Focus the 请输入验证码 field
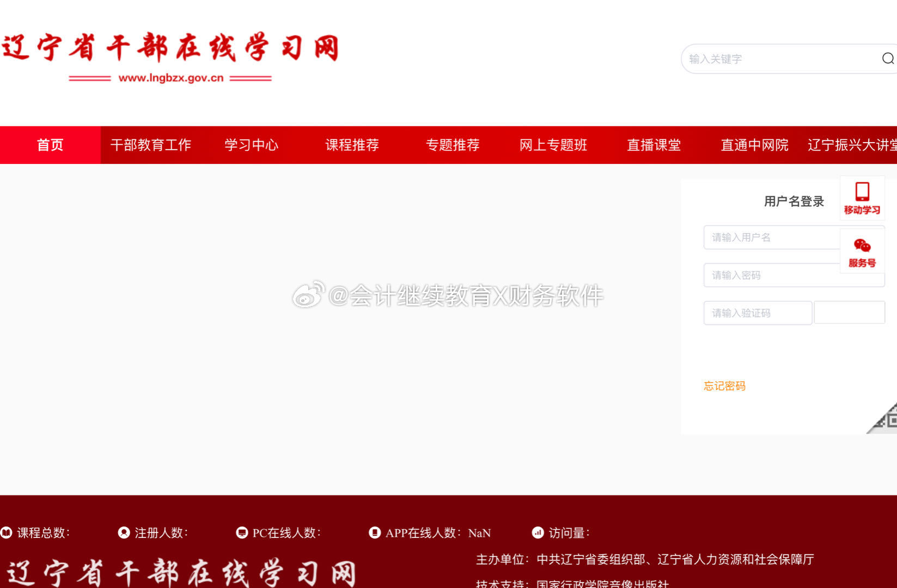The image size is (897, 588). tap(758, 313)
